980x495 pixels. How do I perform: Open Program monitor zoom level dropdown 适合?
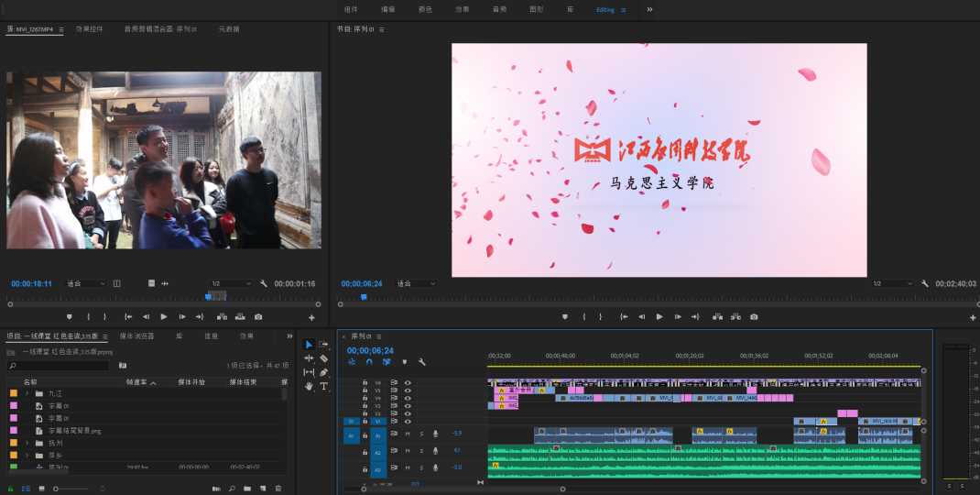tap(415, 283)
